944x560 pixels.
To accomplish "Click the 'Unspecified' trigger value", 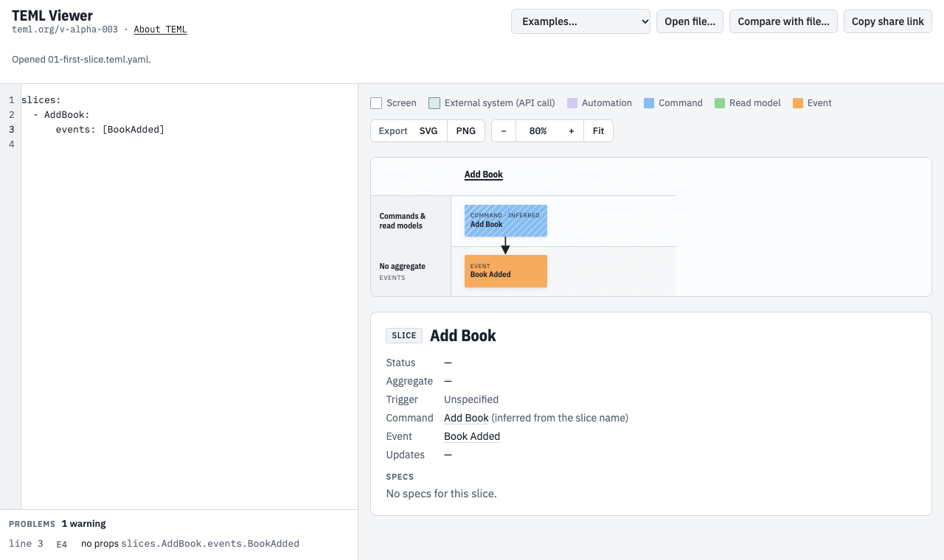I will click(x=471, y=399).
